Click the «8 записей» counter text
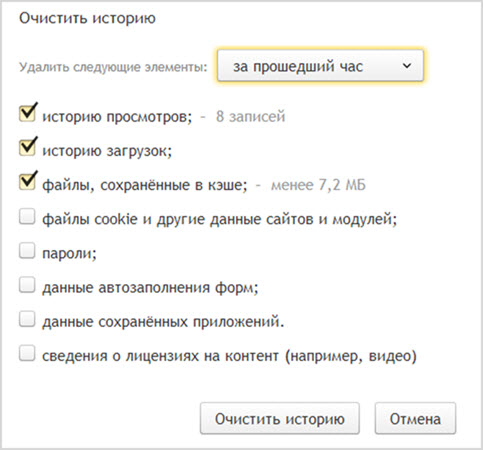483x450 pixels. (251, 116)
